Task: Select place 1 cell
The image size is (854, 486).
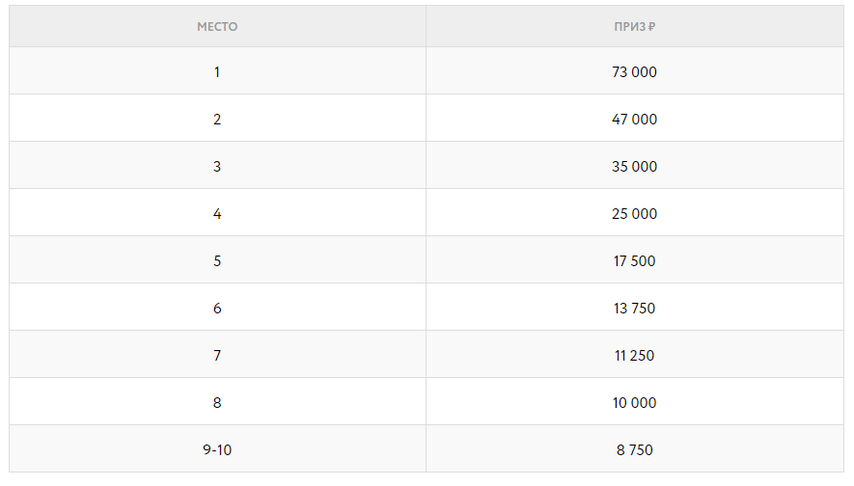Action: tap(217, 71)
